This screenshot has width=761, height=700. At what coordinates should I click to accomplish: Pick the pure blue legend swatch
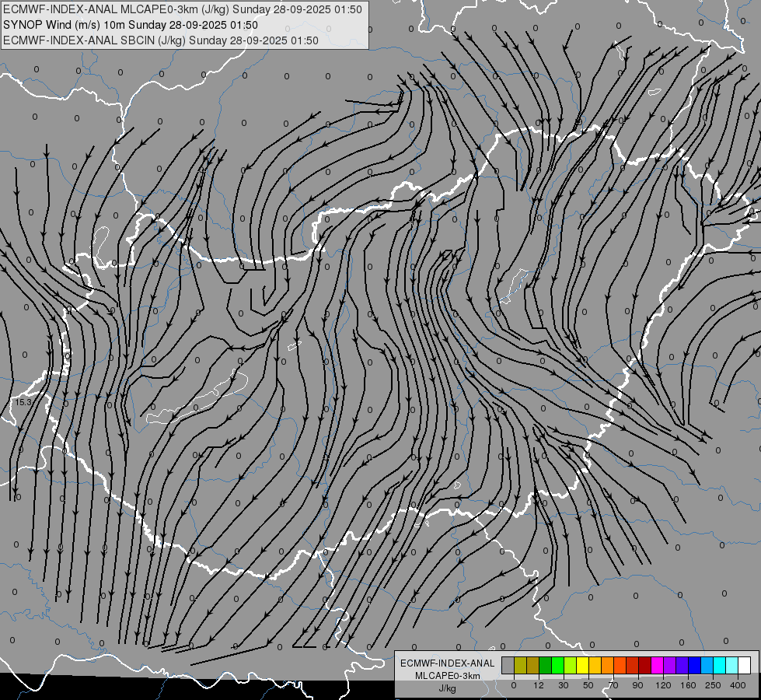click(694, 666)
